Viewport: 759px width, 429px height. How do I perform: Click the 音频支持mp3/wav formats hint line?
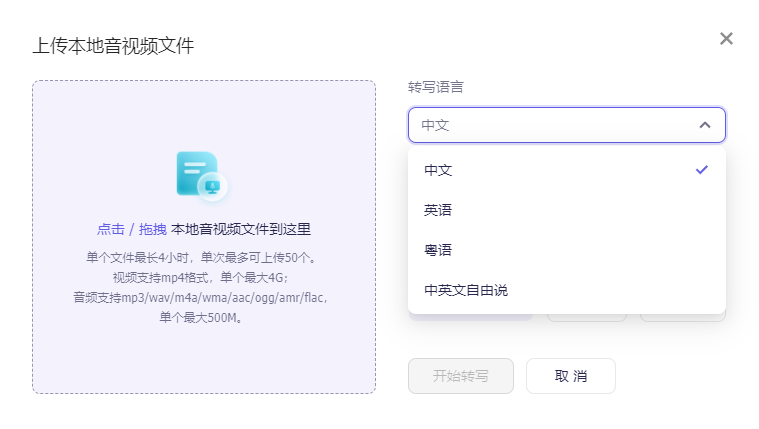point(203,297)
